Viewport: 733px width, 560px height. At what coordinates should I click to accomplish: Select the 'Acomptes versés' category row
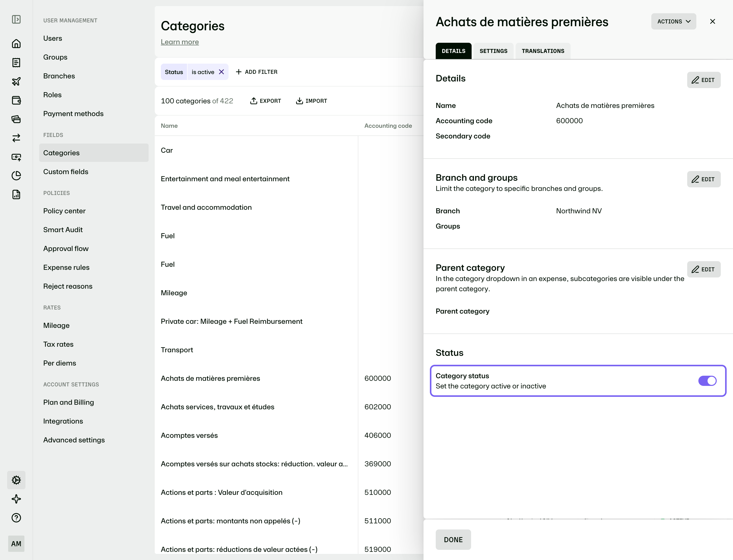pos(289,435)
